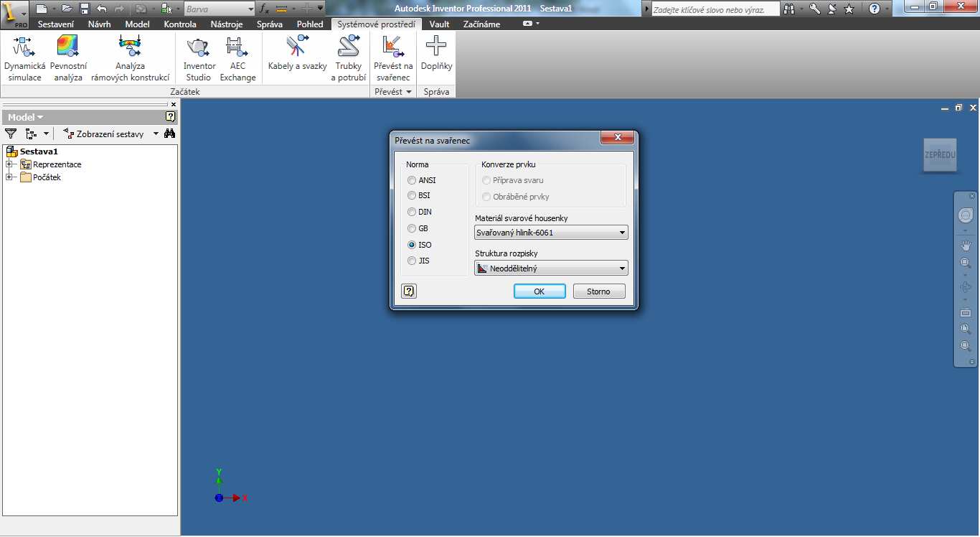Open Materiál svarové housenky dropdown
The image size is (980, 537).
pos(551,233)
